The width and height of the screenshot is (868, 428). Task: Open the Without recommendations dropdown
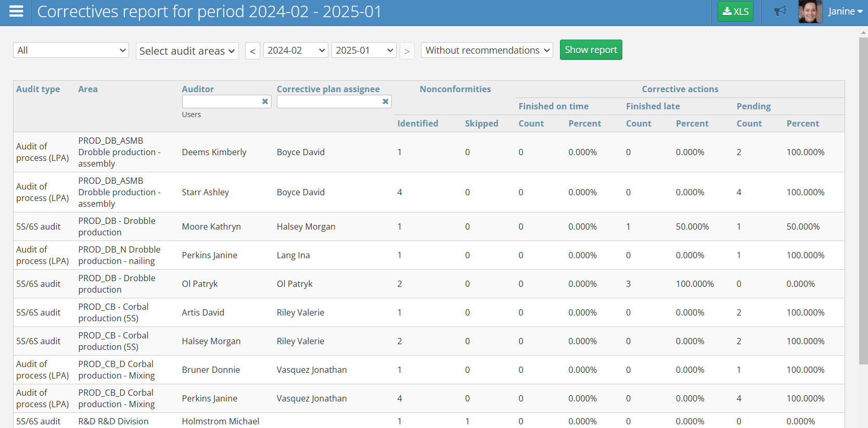487,51
